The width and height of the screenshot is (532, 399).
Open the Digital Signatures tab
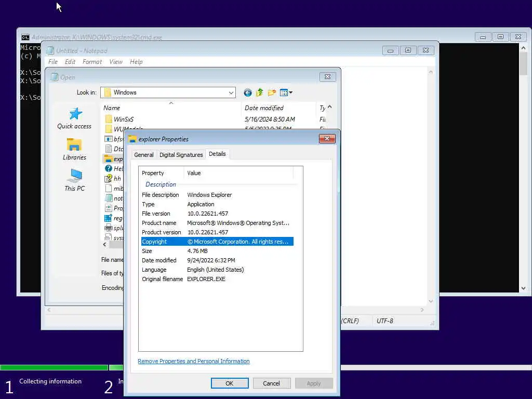(x=181, y=155)
